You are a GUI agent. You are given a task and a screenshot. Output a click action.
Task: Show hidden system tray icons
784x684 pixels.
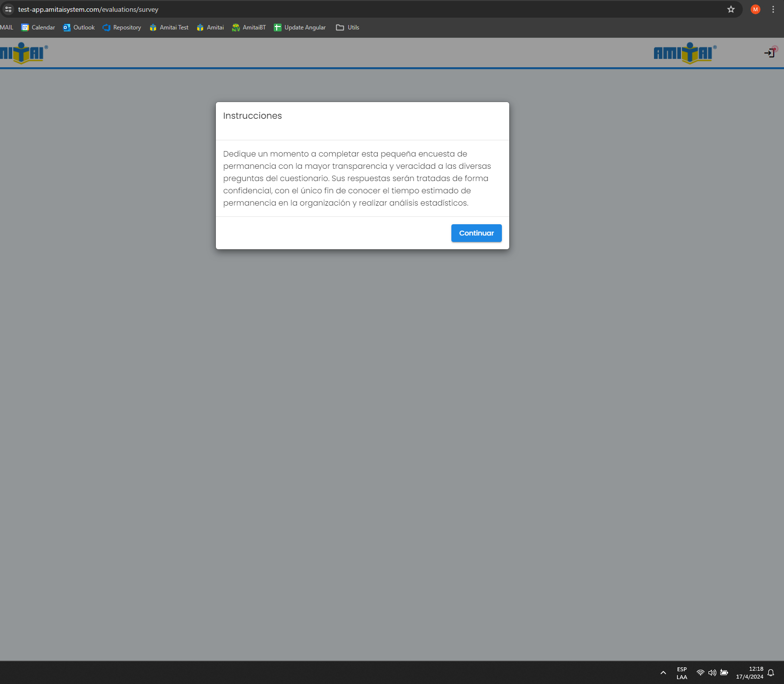663,673
